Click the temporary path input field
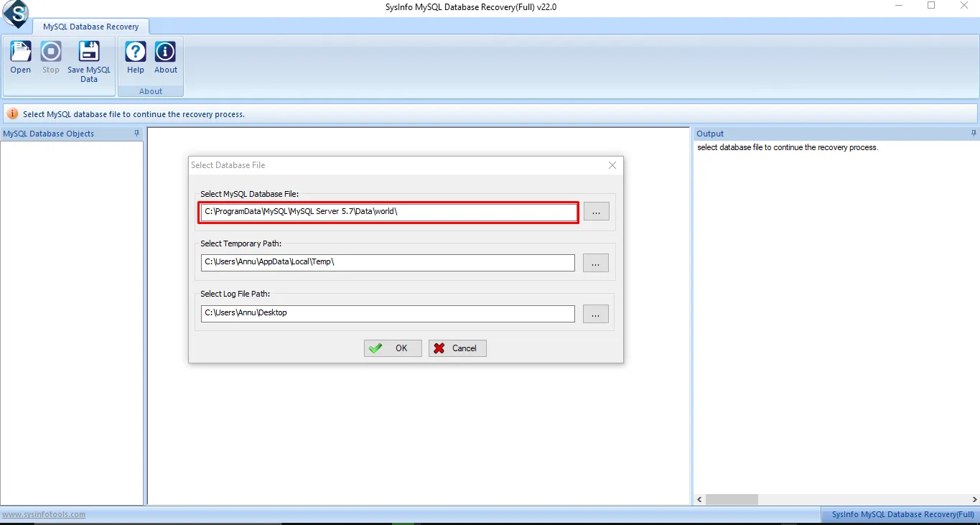 (x=388, y=263)
